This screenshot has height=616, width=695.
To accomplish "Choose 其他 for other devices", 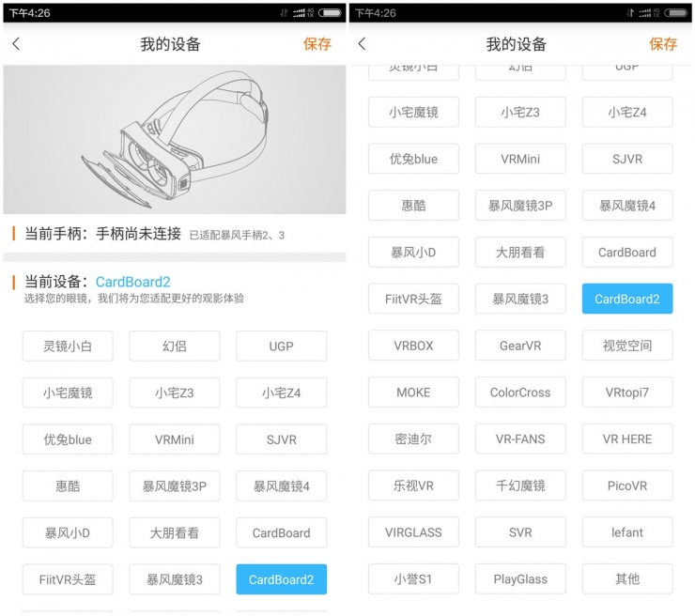I will click(x=627, y=579).
